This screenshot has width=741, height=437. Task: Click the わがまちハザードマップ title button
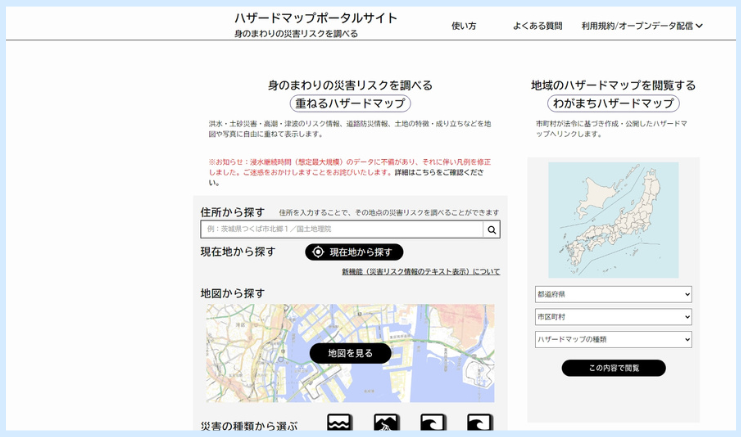tap(613, 104)
